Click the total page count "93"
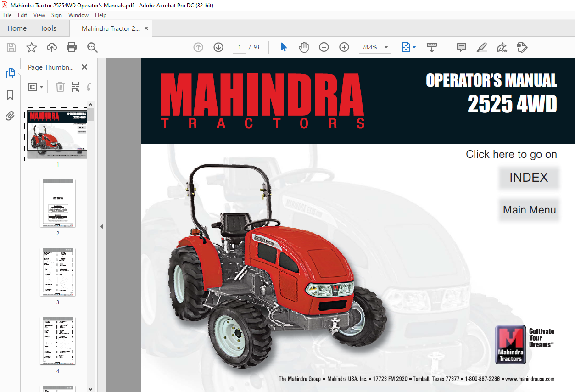Viewport: 575px width, 392px height. [257, 47]
